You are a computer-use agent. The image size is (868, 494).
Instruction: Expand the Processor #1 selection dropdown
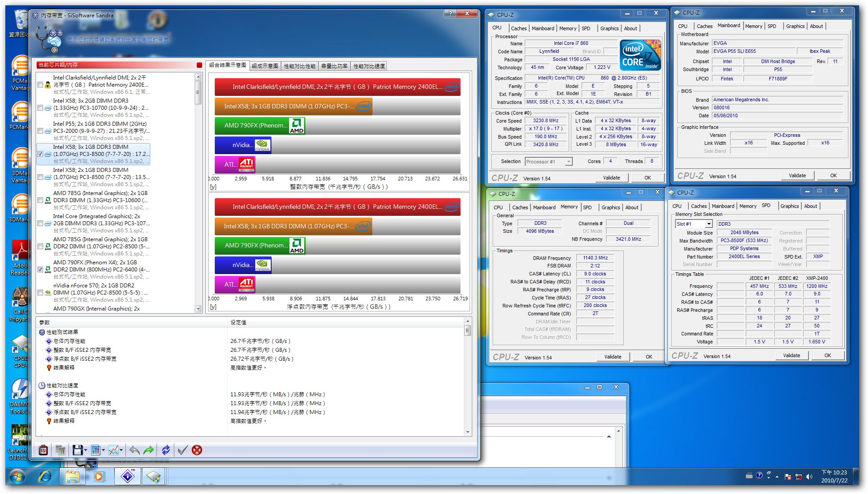(x=568, y=162)
